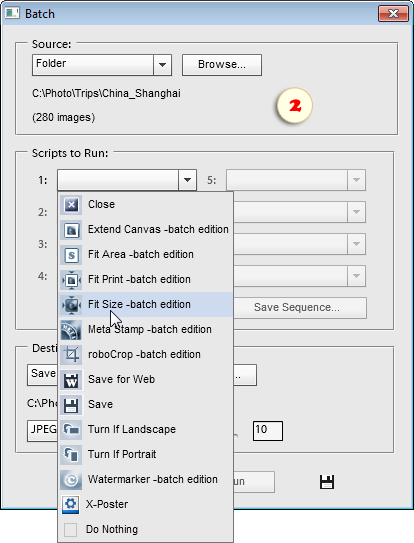Click the roboCrop crop icon

tap(71, 355)
